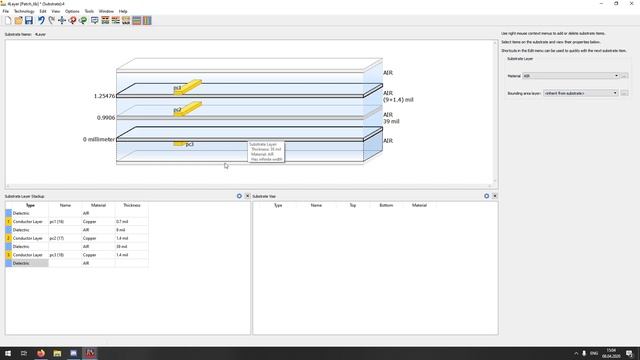Viewport: 640px width, 360px height.
Task: Click the 1.25476 height label in the 3D view
Action: (104, 96)
